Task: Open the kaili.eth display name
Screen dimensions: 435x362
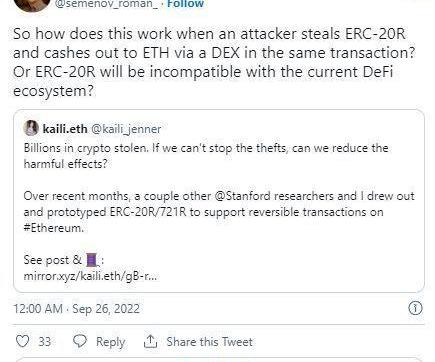Action: [65, 129]
